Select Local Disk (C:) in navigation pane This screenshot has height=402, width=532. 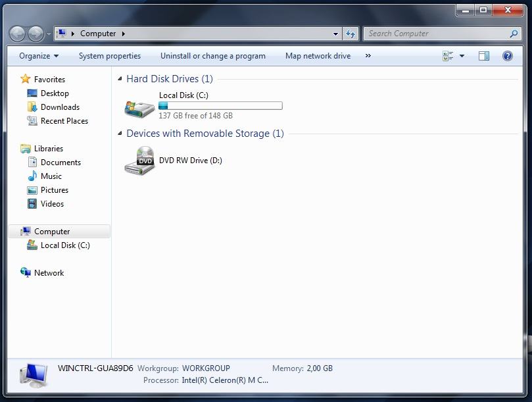(x=65, y=245)
